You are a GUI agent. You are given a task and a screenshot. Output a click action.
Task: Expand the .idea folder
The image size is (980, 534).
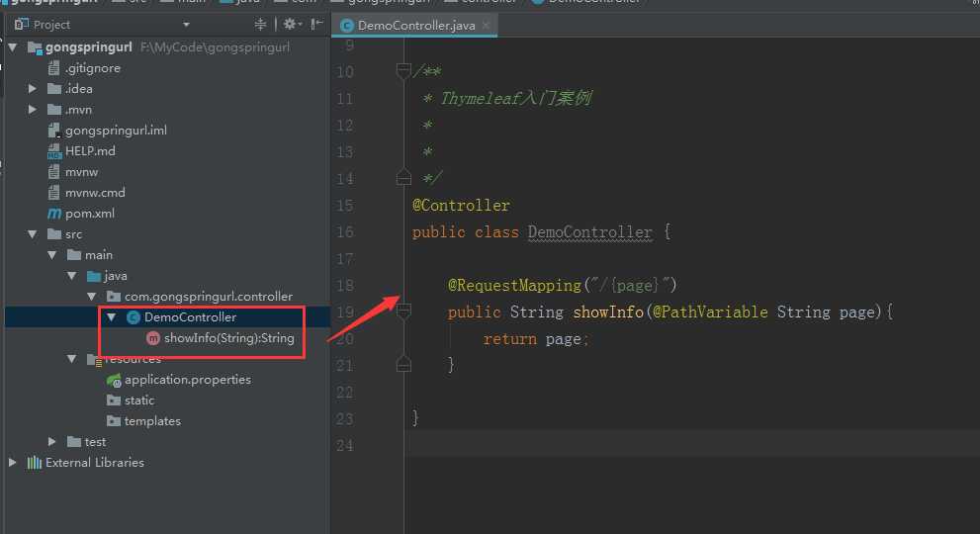[x=33, y=89]
